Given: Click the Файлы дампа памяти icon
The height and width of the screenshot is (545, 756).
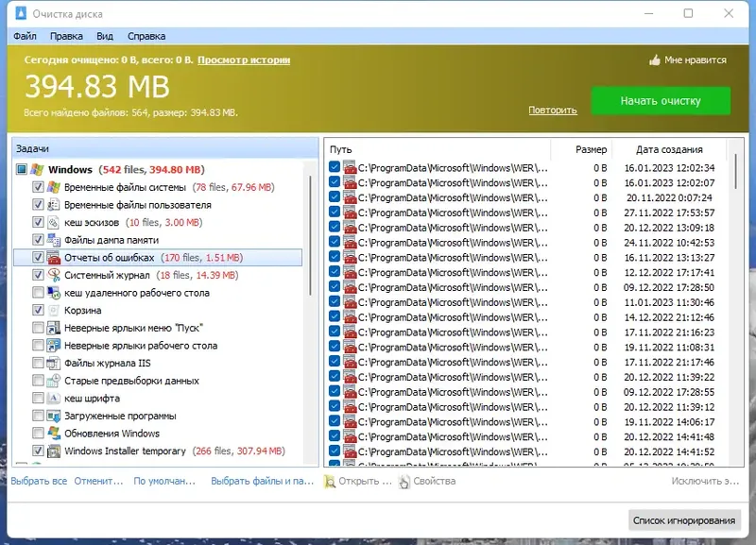Looking at the screenshot, I should tap(54, 240).
